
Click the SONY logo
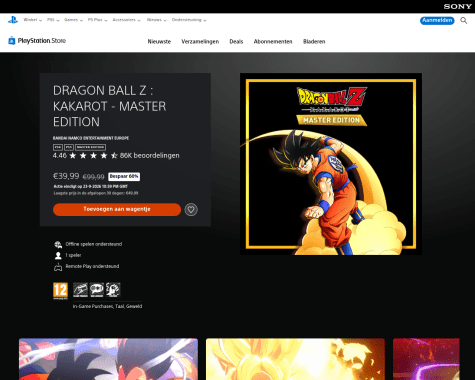(x=457, y=6)
